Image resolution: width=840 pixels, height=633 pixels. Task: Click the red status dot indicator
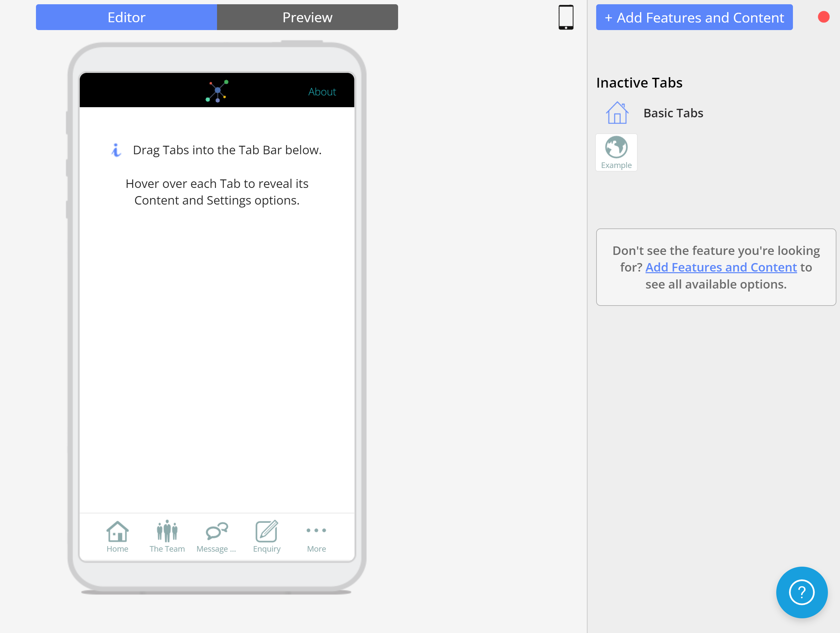point(823,17)
